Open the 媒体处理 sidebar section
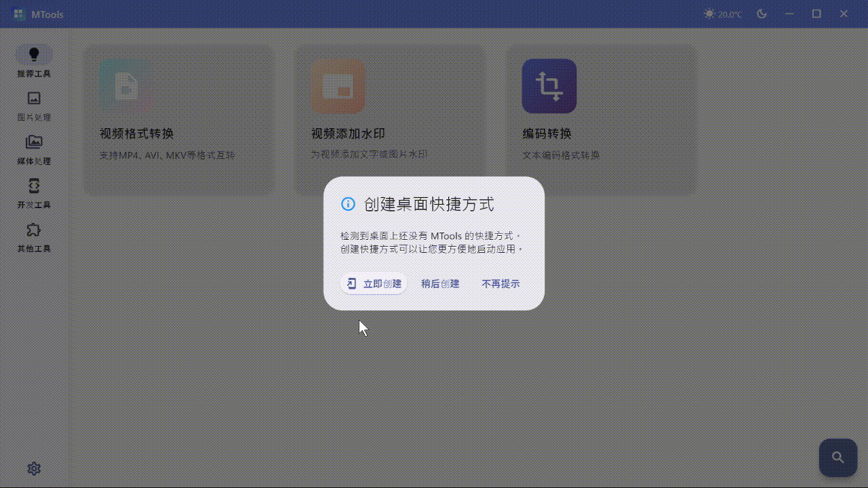868x488 pixels. click(34, 150)
